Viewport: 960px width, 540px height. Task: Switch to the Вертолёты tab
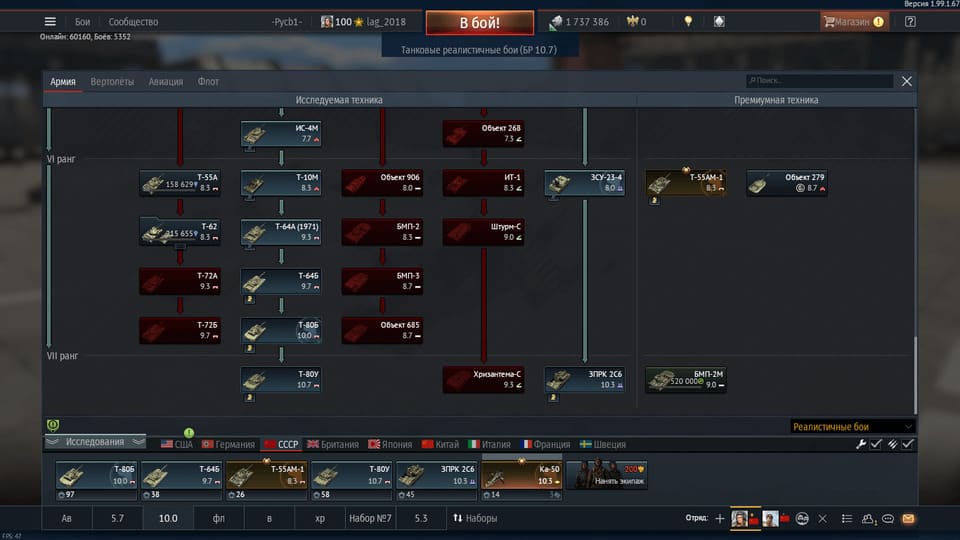112,81
